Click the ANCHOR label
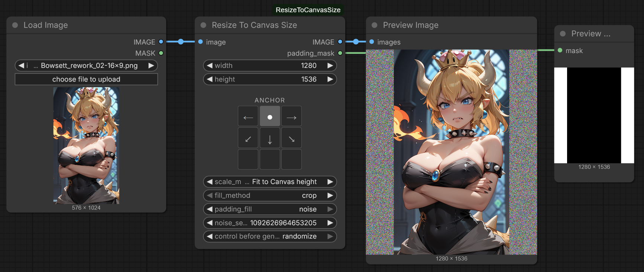The height and width of the screenshot is (272, 644). (270, 100)
